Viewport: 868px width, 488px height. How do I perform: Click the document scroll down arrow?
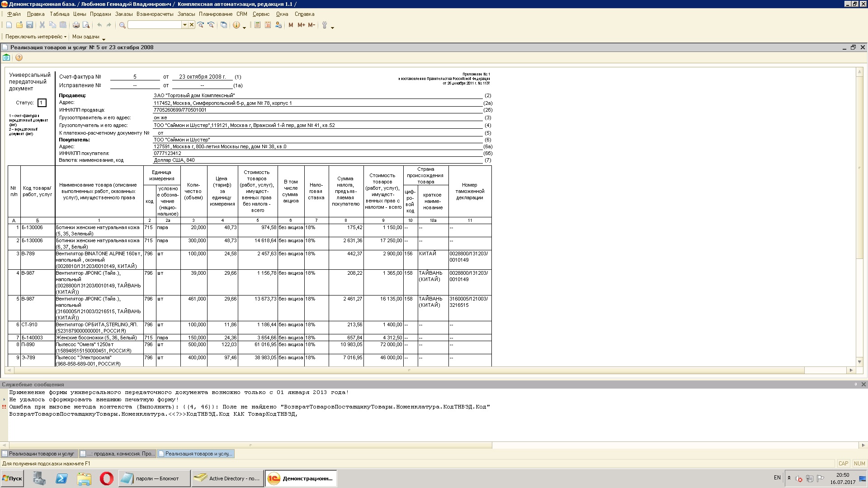click(859, 361)
